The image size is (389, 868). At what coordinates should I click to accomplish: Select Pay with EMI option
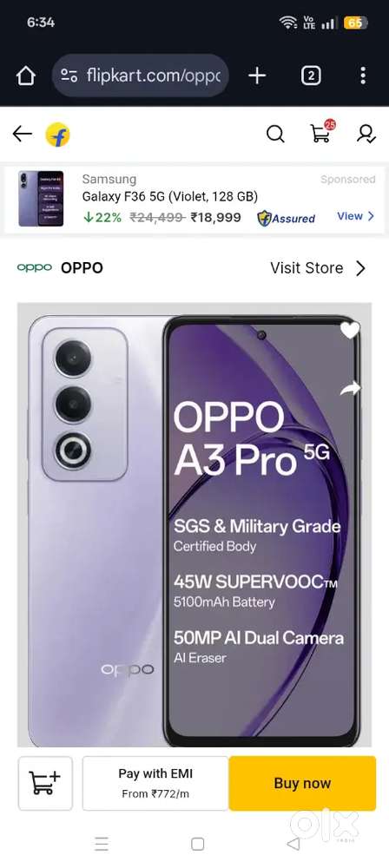click(155, 783)
